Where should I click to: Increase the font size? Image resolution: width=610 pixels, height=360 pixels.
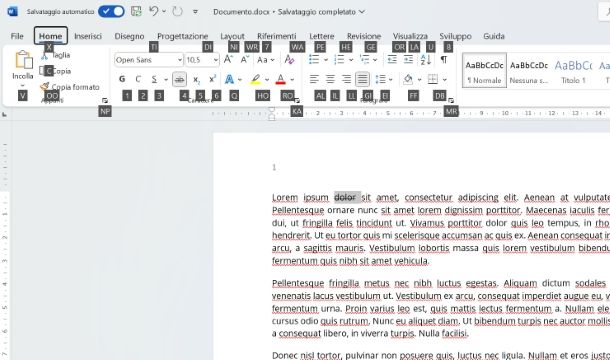click(x=228, y=60)
